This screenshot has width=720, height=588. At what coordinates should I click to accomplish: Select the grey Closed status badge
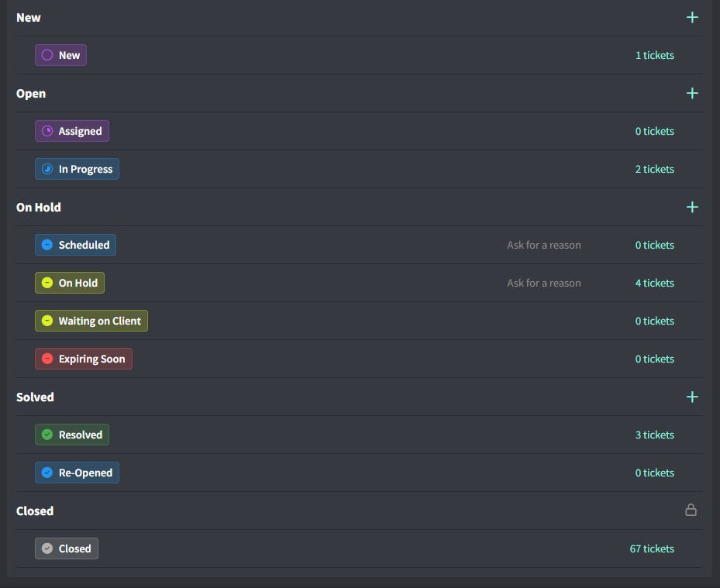coord(67,548)
